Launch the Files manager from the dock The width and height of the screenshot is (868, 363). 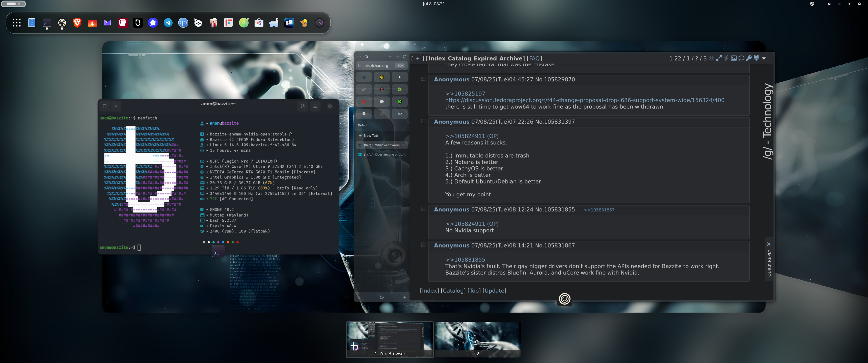tap(32, 23)
